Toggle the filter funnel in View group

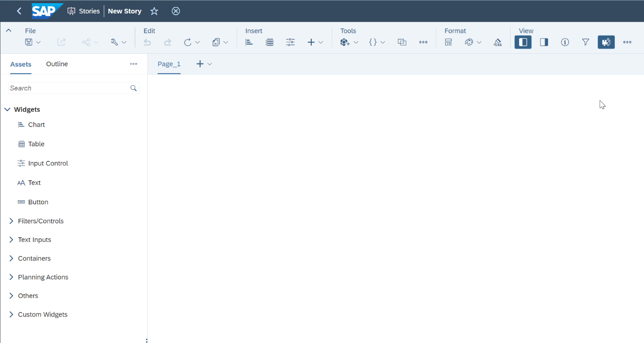click(586, 42)
